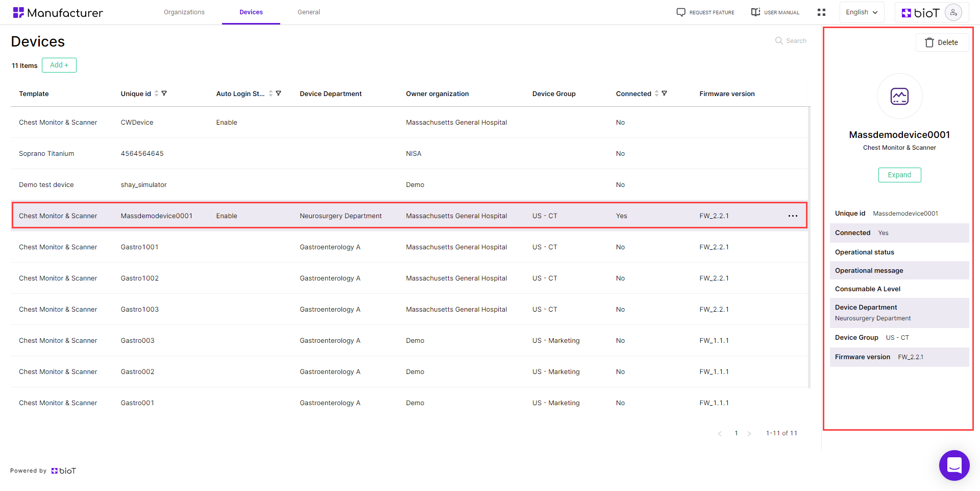Screen dimensions: 980x491
Task: Open row actions for Massdemodevice0001
Action: [793, 216]
